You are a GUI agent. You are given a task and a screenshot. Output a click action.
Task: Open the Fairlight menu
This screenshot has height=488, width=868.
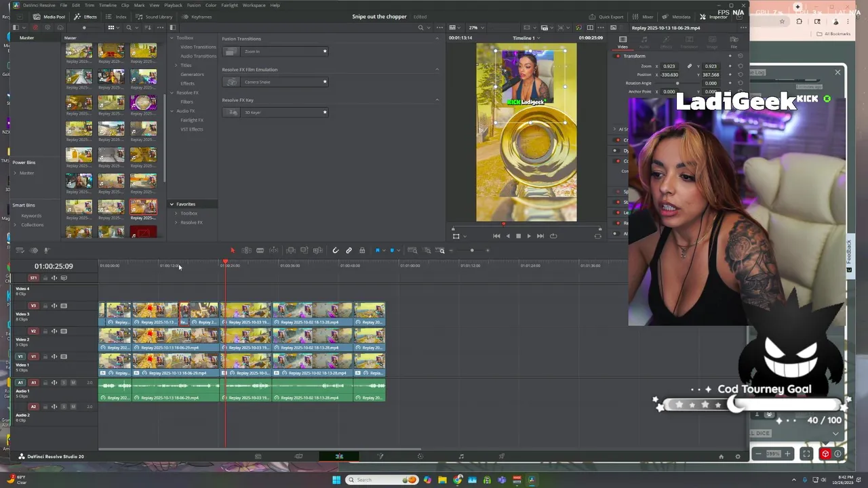(229, 5)
